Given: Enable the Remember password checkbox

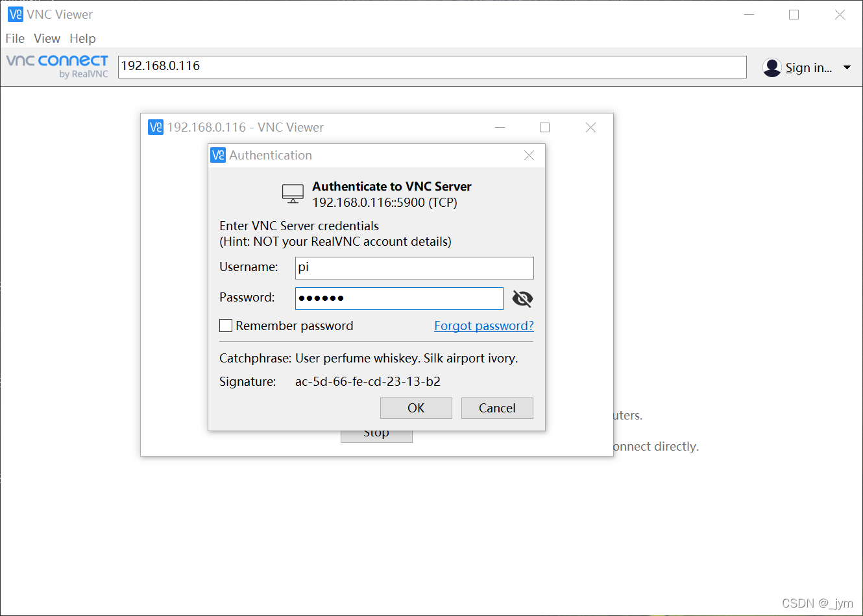Looking at the screenshot, I should 226,326.
